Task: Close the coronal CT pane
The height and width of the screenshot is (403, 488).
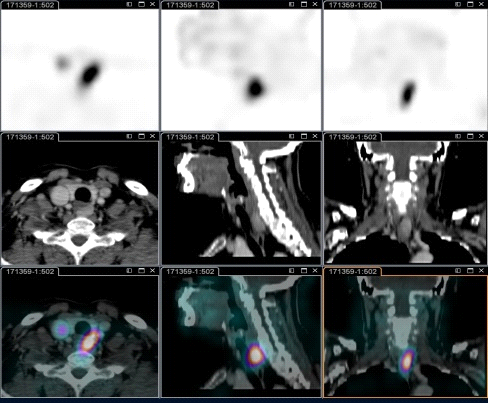Action: (481, 136)
